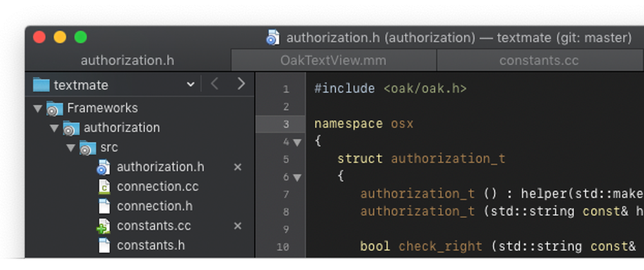
Task: Click the connection.cc file icon
Action: pyautogui.click(x=104, y=187)
